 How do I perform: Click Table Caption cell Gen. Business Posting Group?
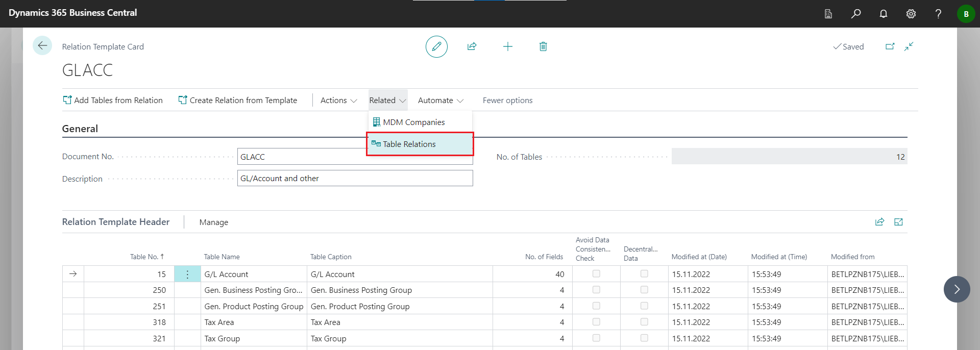tap(400, 290)
